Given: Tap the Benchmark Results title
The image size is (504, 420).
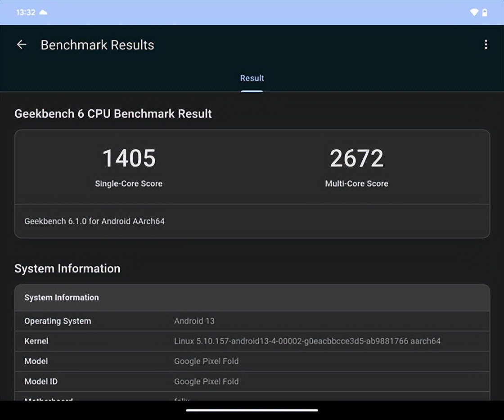Looking at the screenshot, I should coord(97,45).
